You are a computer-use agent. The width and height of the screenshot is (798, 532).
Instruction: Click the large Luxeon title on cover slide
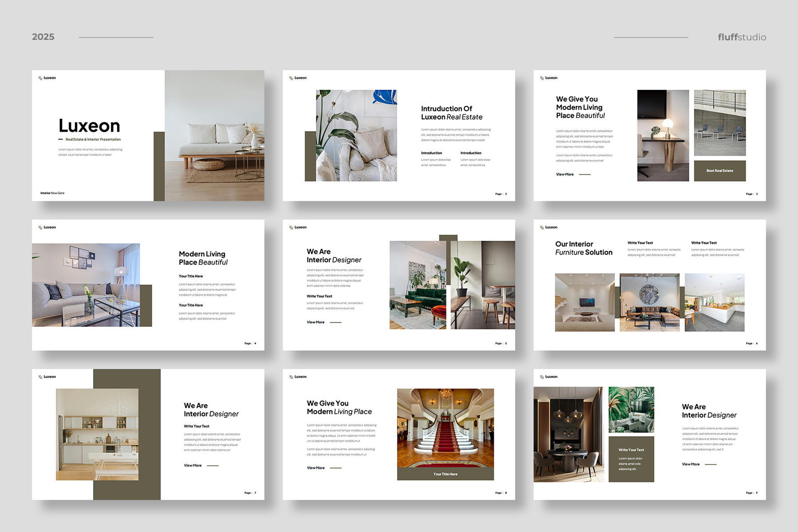[x=90, y=126]
